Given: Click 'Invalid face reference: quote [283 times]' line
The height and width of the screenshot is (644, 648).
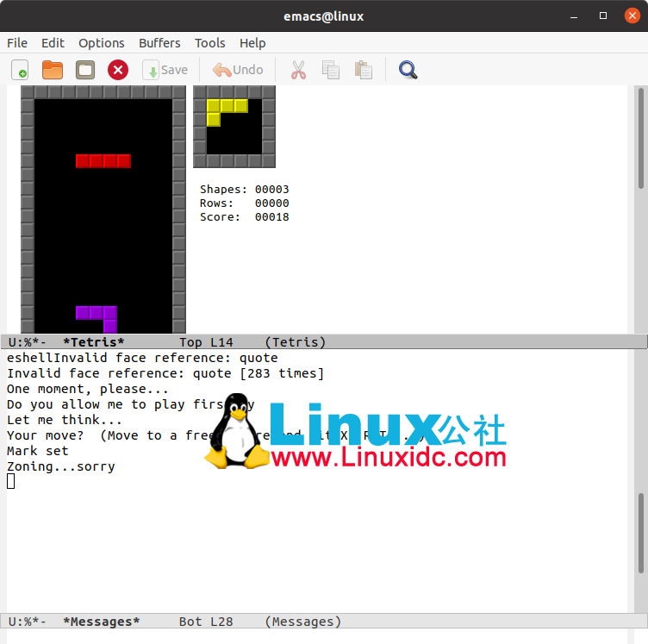Looking at the screenshot, I should pos(165,373).
